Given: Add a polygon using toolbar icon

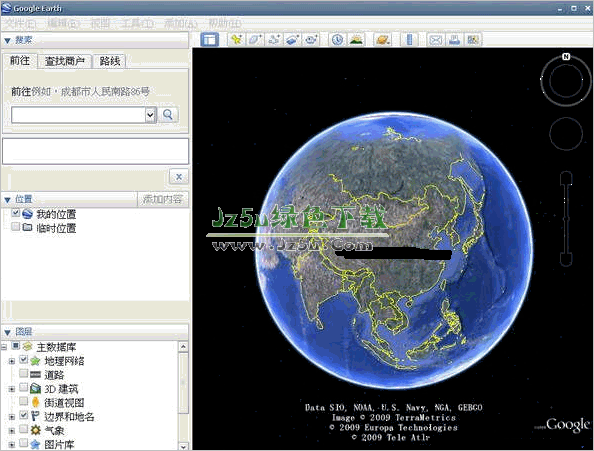Looking at the screenshot, I should click(255, 39).
